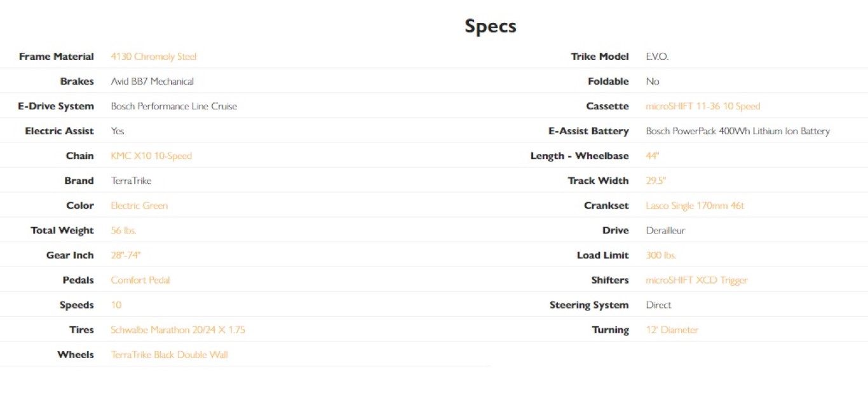Click the Bosch Performance Line Cruise text

coord(173,106)
